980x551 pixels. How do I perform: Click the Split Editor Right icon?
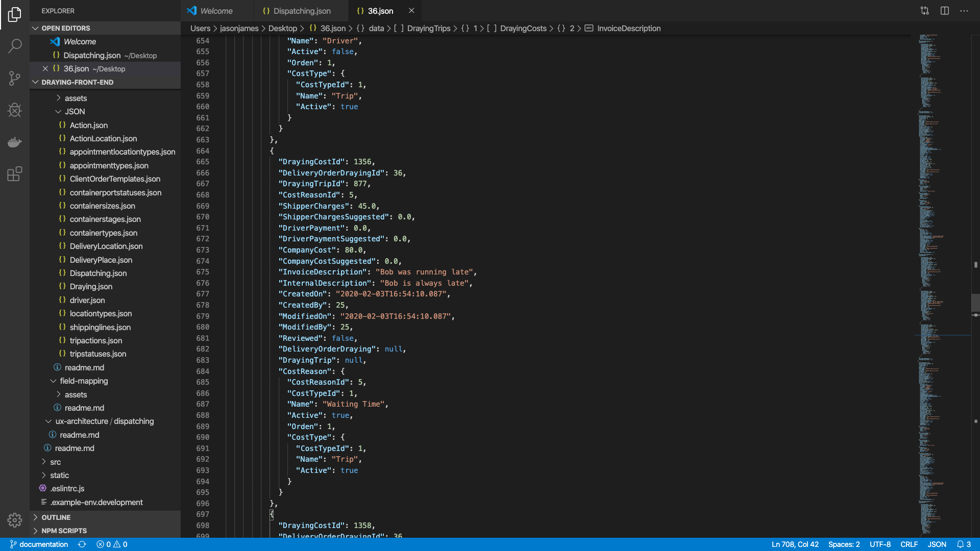click(x=944, y=11)
